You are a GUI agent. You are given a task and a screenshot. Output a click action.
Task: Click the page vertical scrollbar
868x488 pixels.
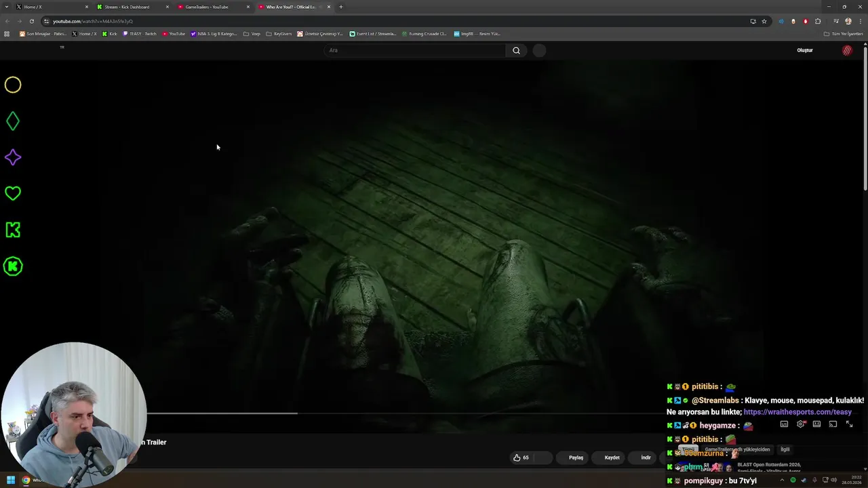coord(865,119)
